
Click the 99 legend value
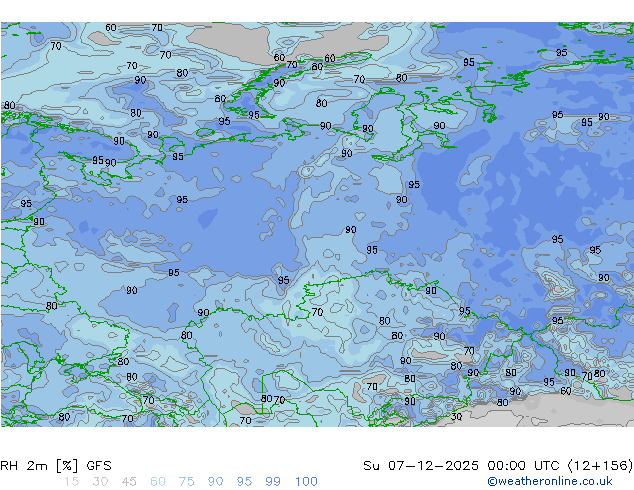[x=273, y=482]
